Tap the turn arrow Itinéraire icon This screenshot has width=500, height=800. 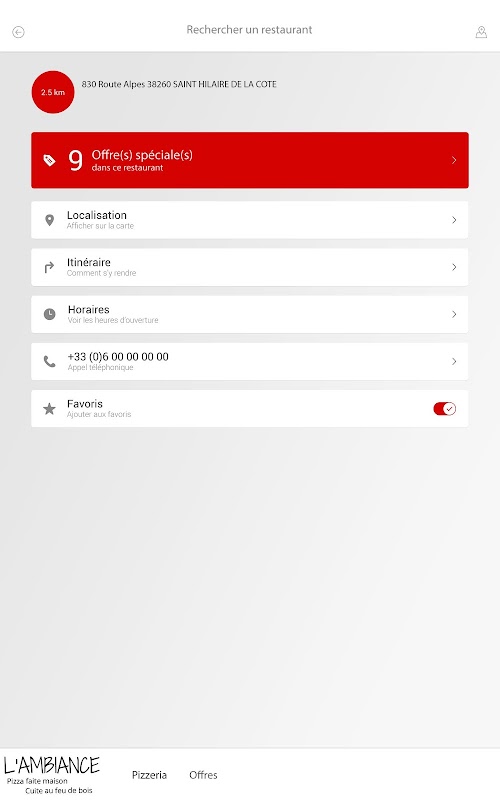[49, 267]
